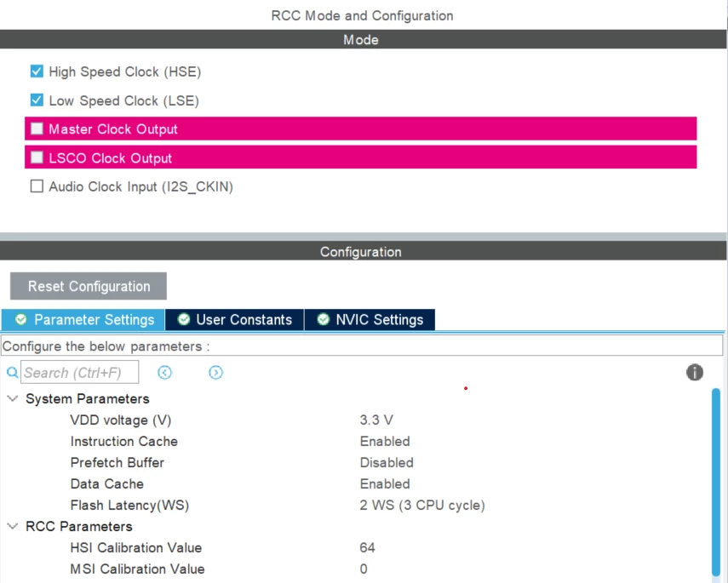Enable LSCO Clock Output checkbox
The width and height of the screenshot is (728, 583).
[37, 157]
